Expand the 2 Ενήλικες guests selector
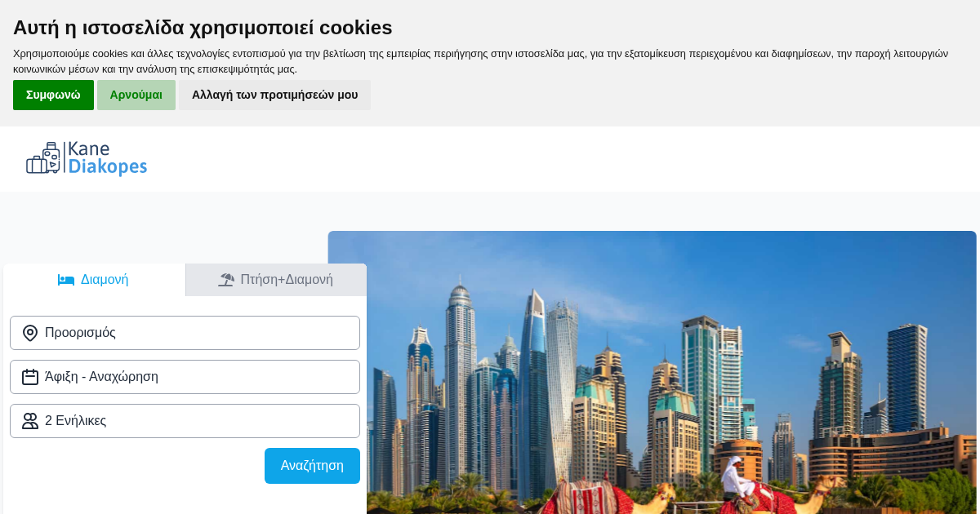The image size is (980, 514). (x=185, y=421)
